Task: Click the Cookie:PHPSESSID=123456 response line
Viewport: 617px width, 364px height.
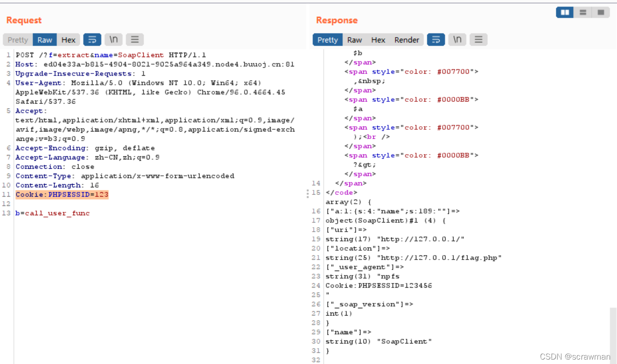Action: pos(379,286)
